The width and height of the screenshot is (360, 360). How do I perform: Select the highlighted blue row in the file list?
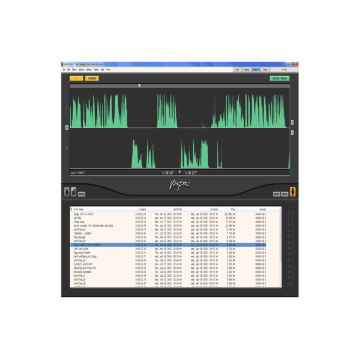[x=168, y=245]
